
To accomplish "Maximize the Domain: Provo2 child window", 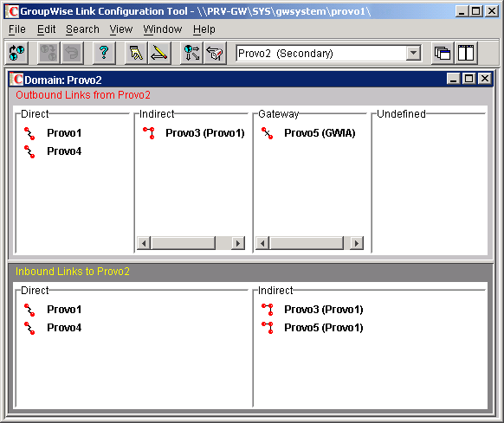I will 469,79.
